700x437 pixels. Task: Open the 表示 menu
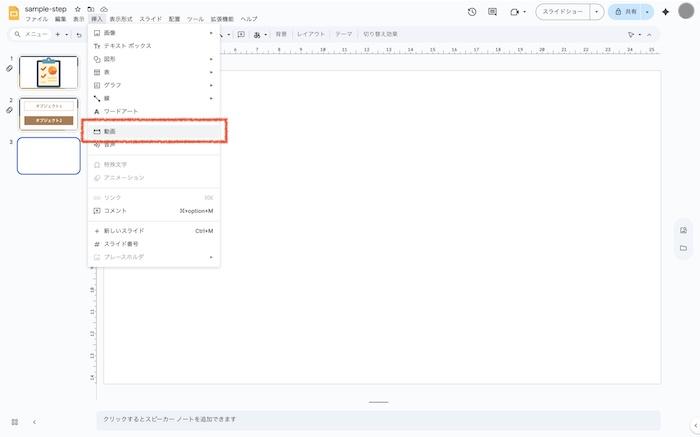[79, 19]
